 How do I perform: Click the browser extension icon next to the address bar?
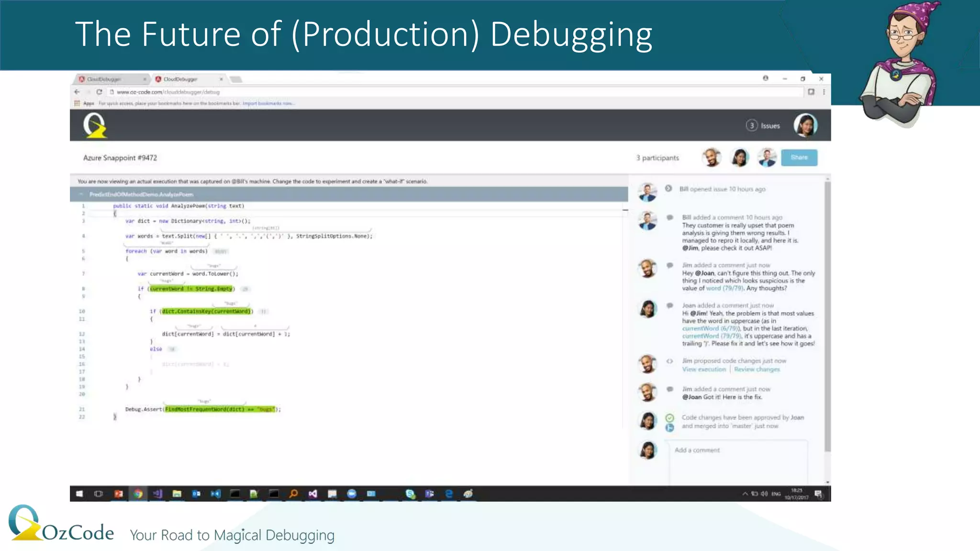811,92
